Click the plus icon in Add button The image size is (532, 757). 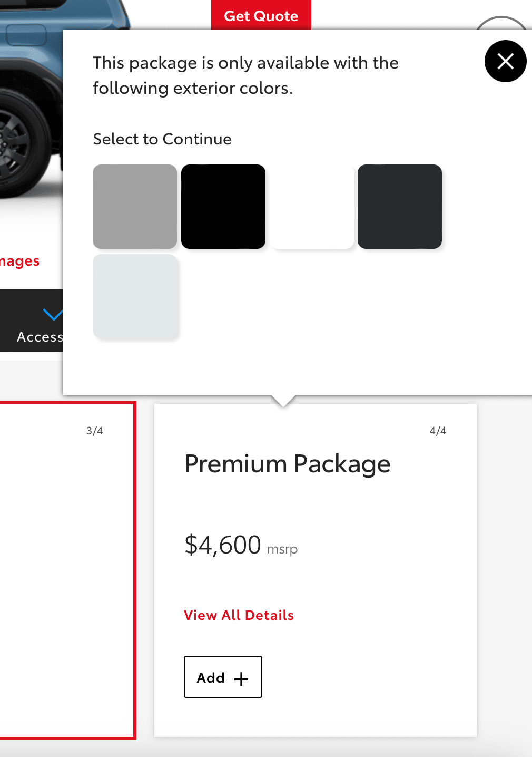241,678
